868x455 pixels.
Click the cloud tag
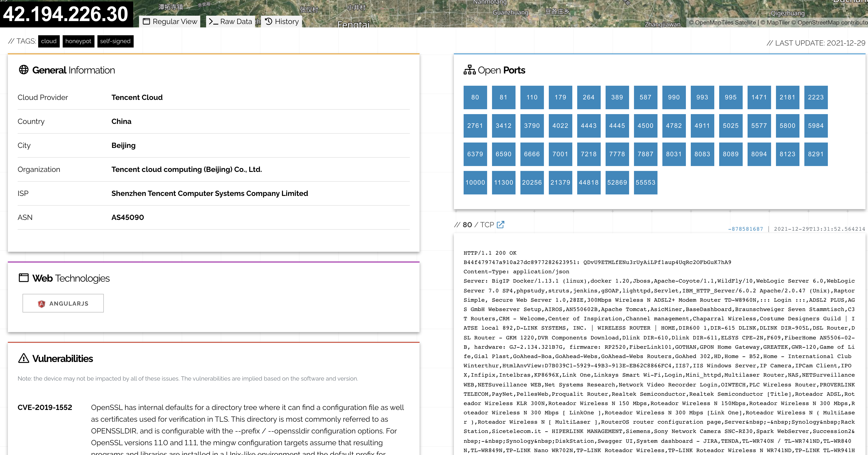49,41
